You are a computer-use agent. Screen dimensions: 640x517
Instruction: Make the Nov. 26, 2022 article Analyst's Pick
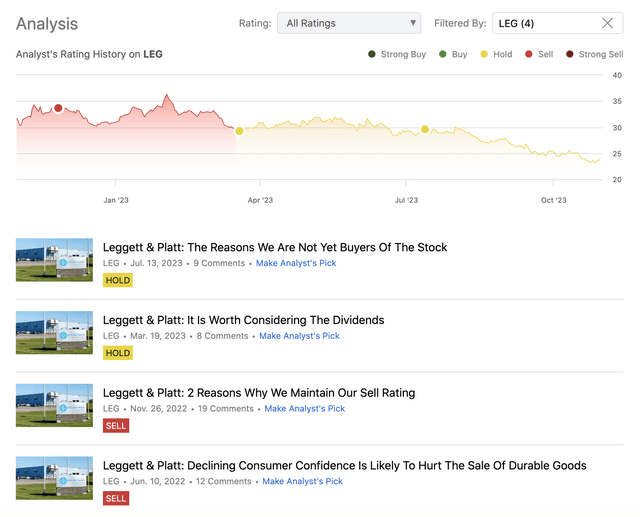click(x=304, y=408)
